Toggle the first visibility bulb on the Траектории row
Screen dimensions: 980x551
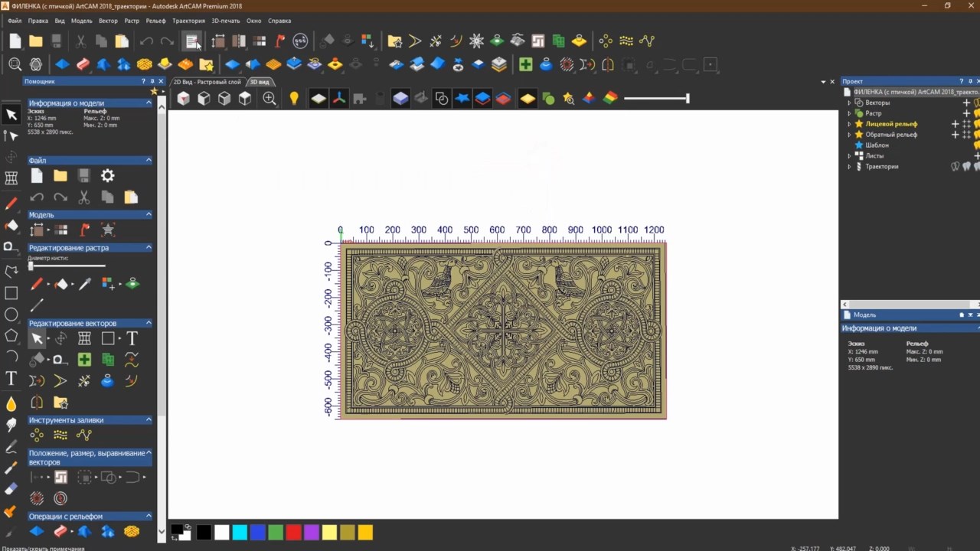point(955,166)
